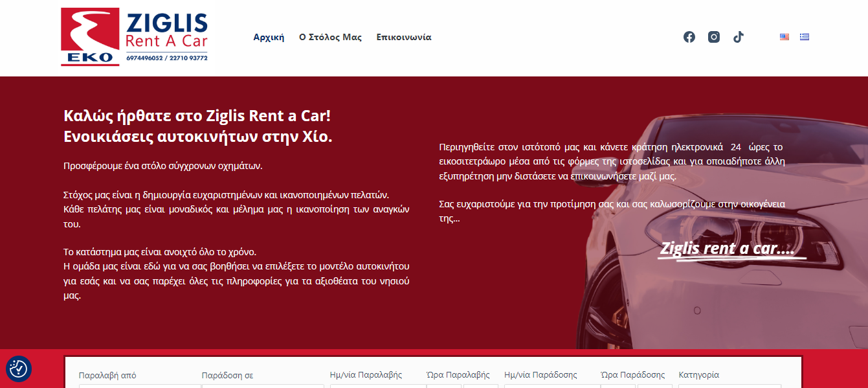The image size is (868, 388).
Task: Open the Instagram profile icon
Action: (713, 37)
